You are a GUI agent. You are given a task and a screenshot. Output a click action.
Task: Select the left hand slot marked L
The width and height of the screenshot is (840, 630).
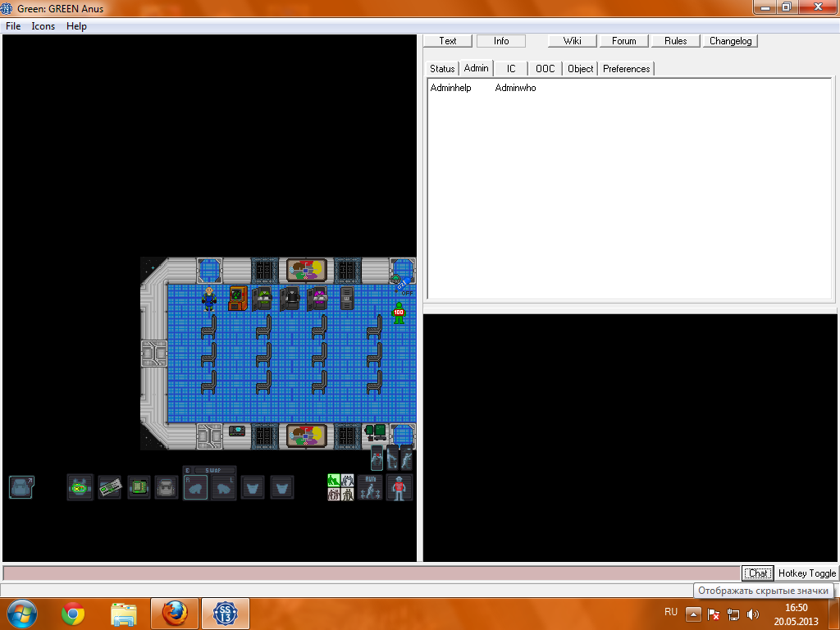pos(223,487)
